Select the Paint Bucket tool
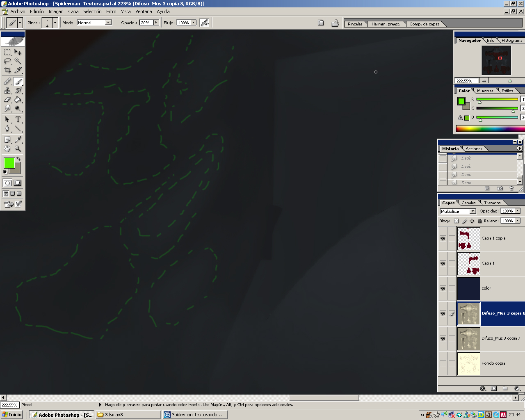 click(18, 100)
